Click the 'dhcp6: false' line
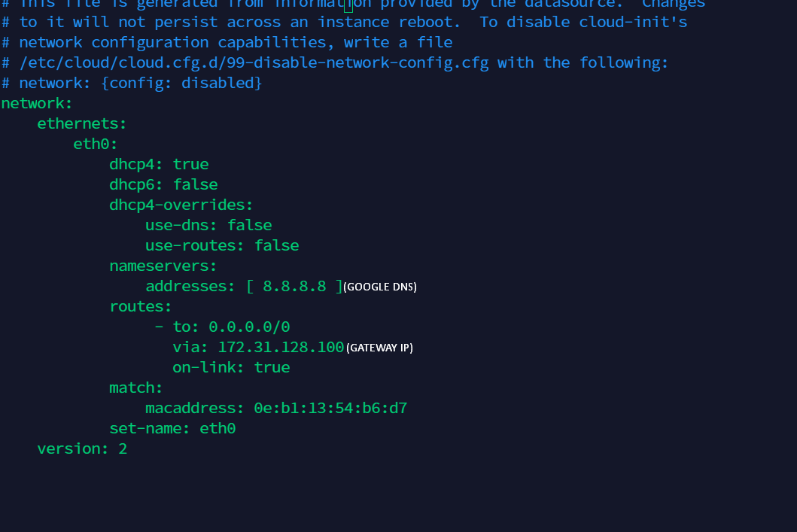Screen dimensions: 797x532 point(163,184)
